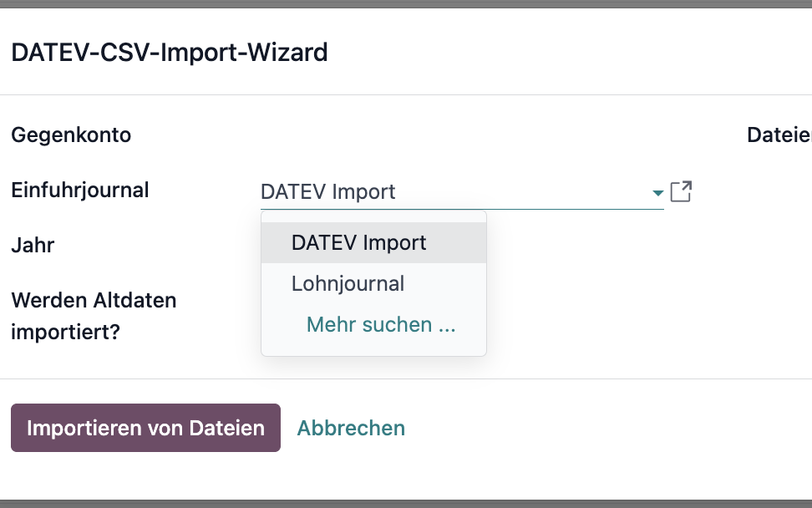
Task: Open the Mehr suchen ... search link
Action: [x=381, y=325]
